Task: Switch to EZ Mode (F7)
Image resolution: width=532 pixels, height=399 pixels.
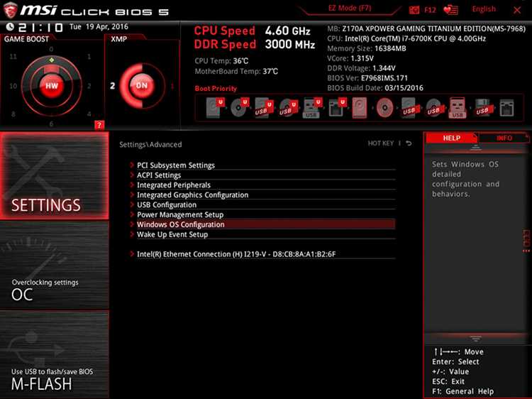Action: [350, 9]
